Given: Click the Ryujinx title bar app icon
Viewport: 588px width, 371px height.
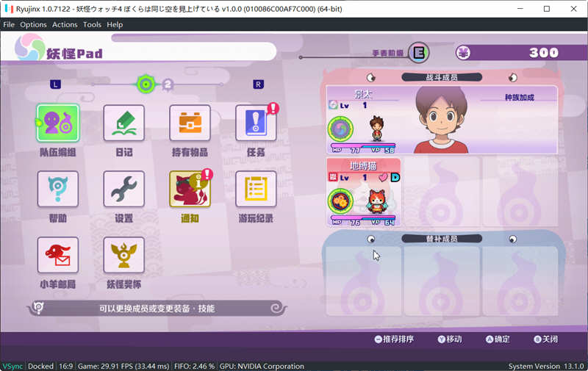Looking at the screenshot, I should coord(9,9).
